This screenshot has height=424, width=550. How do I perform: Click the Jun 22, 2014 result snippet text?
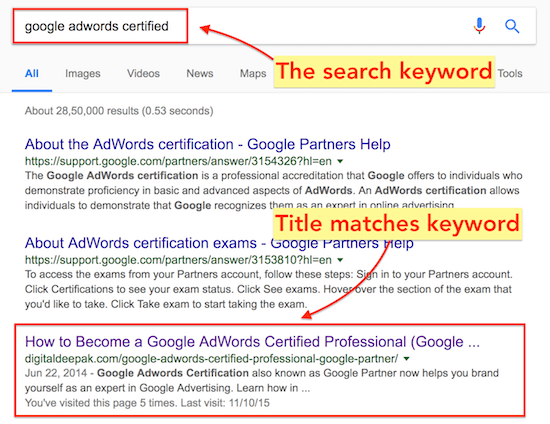coord(262,381)
